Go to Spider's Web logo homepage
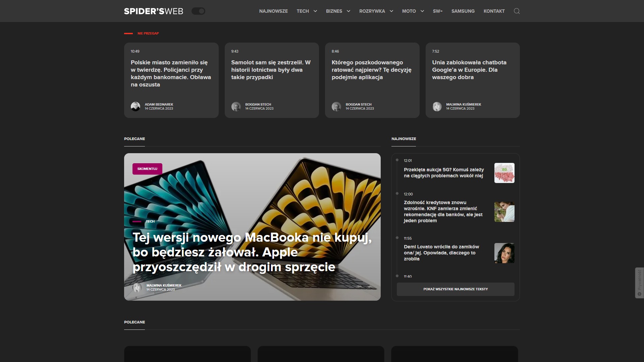The width and height of the screenshot is (644, 362). pyautogui.click(x=154, y=11)
